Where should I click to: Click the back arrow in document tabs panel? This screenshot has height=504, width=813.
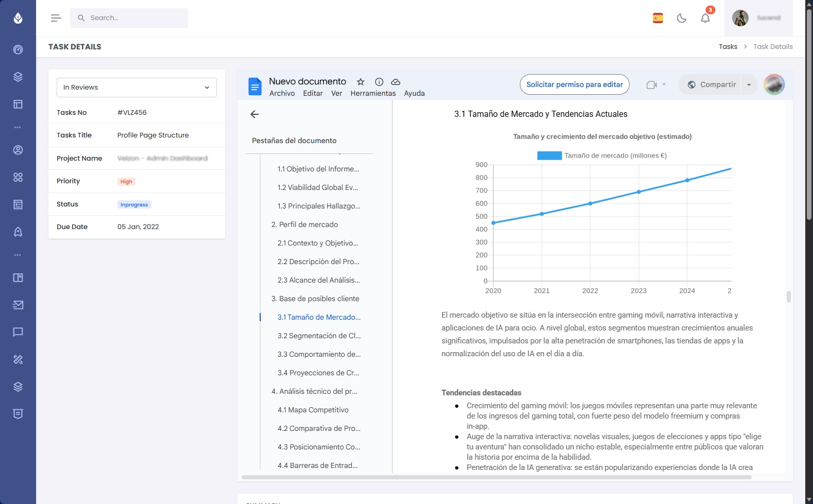click(255, 114)
